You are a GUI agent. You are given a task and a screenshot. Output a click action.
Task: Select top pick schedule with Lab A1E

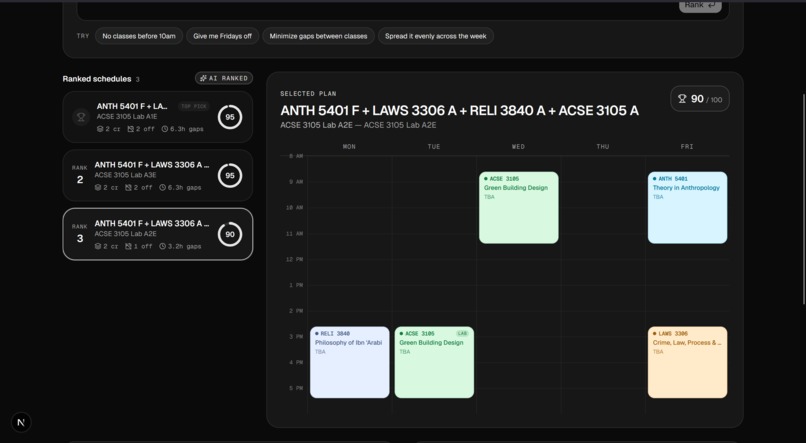pos(158,117)
